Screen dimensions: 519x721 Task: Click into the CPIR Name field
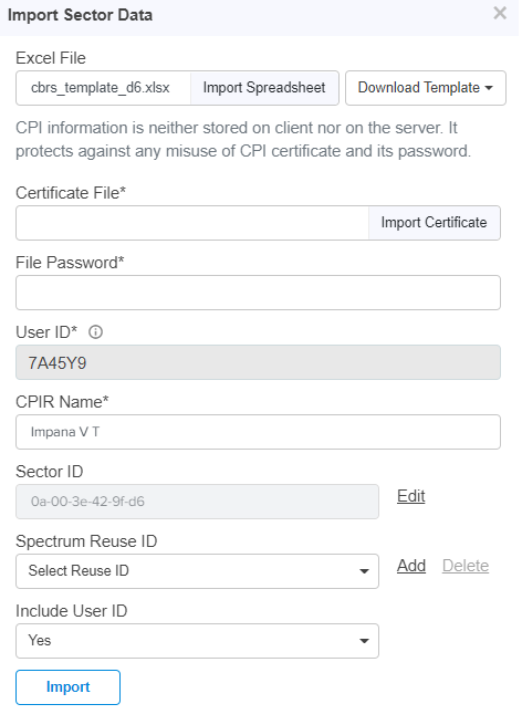(258, 432)
